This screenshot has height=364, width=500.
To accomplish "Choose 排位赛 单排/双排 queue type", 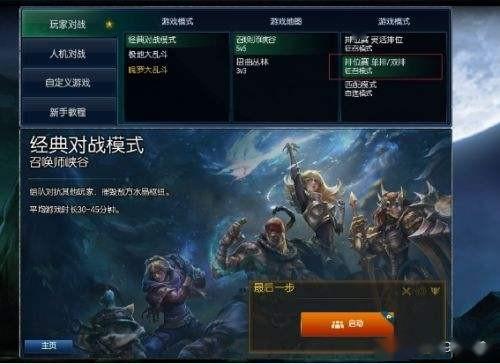I will [386, 66].
